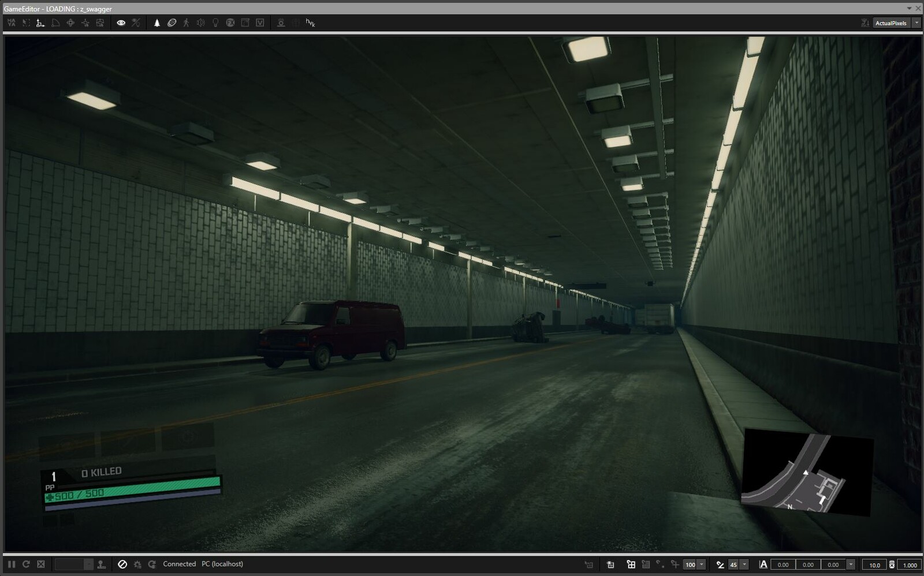Screen dimensions: 924x576
Task: Click the 1.000 time scale field
Action: (910, 565)
